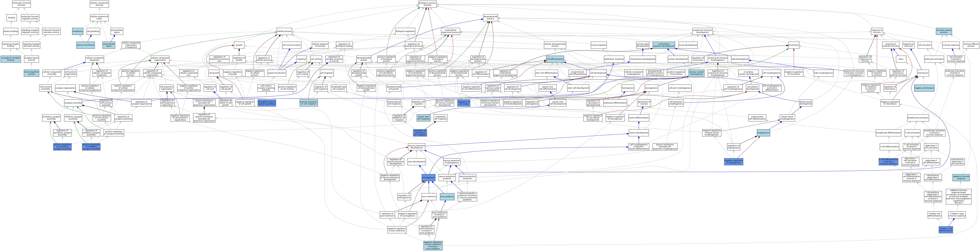
Task: Click the 'generation of neurons' node
Action: click(644, 103)
